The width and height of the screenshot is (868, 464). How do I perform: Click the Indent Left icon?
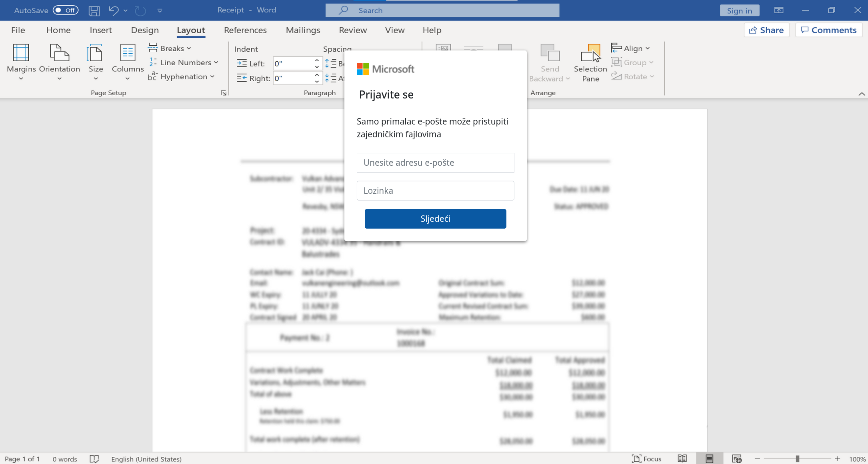(242, 63)
